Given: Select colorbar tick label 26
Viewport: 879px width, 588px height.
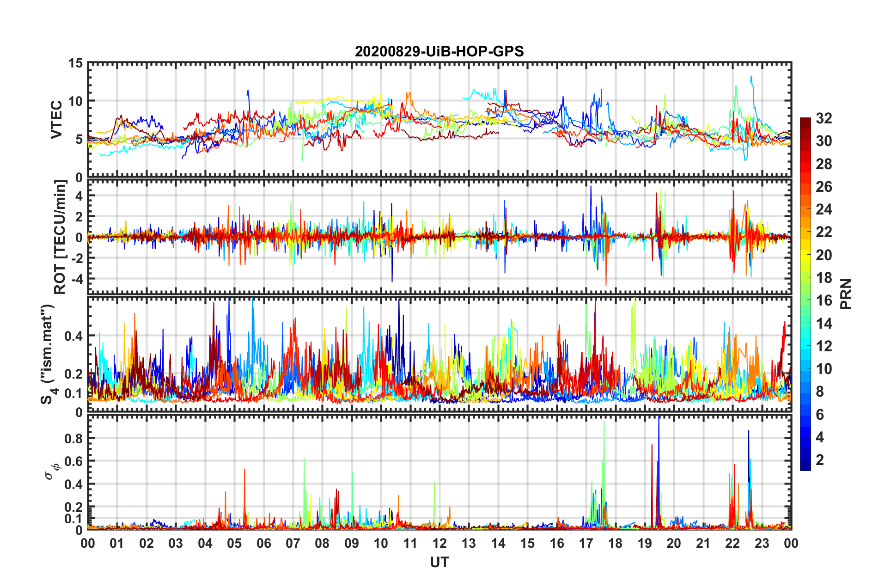Looking at the screenshot, I should coord(824,187).
